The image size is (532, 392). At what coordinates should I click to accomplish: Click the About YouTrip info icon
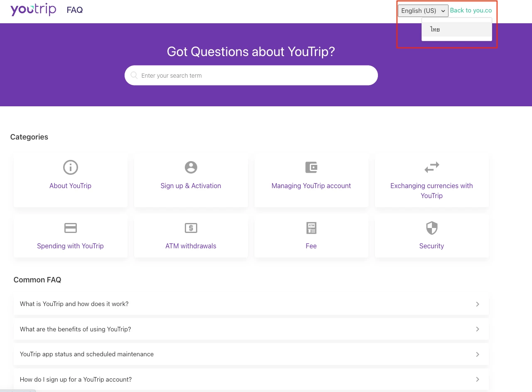[x=71, y=167]
